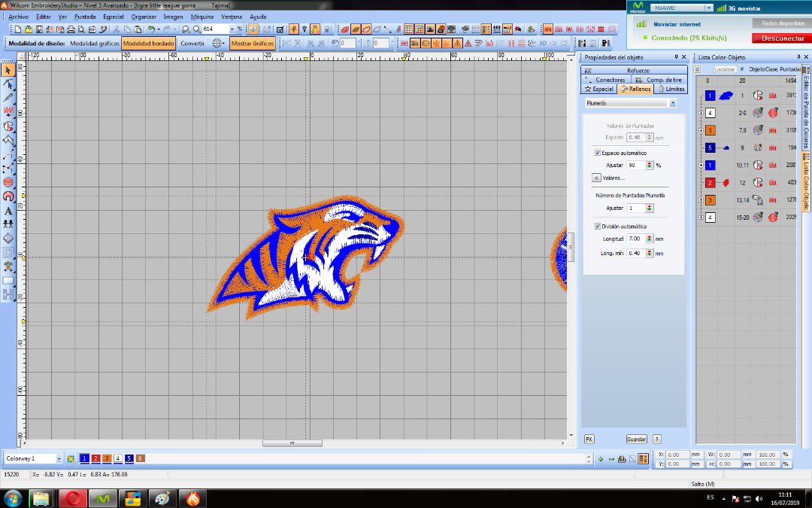Expand color 4 group objects 2-6
The height and width of the screenshot is (508, 812).
(701, 113)
